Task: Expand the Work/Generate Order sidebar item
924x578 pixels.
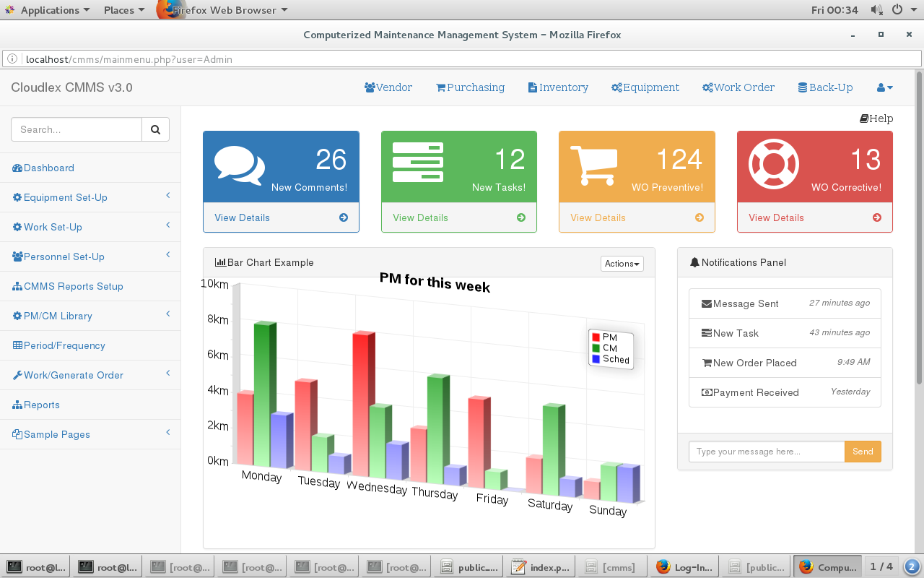Action: (73, 375)
